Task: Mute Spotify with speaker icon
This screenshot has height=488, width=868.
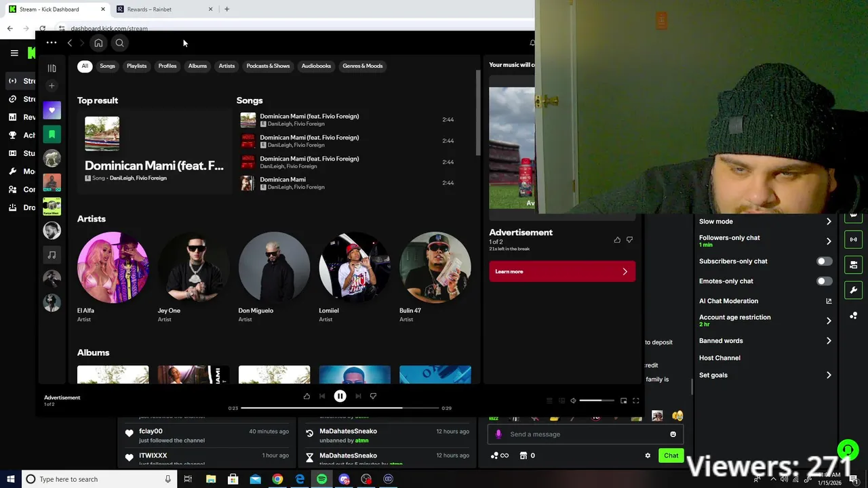Action: coord(573,401)
